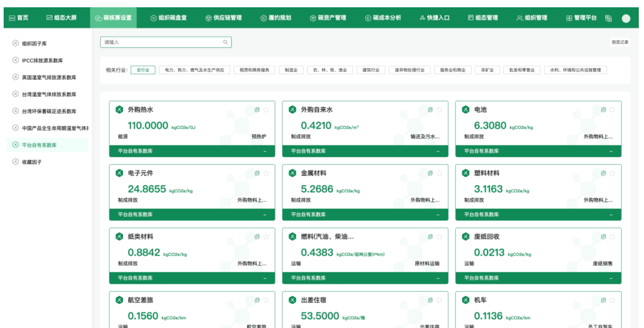Click the copy icon on 废纸回收 card
644x328 pixels.
click(603, 237)
